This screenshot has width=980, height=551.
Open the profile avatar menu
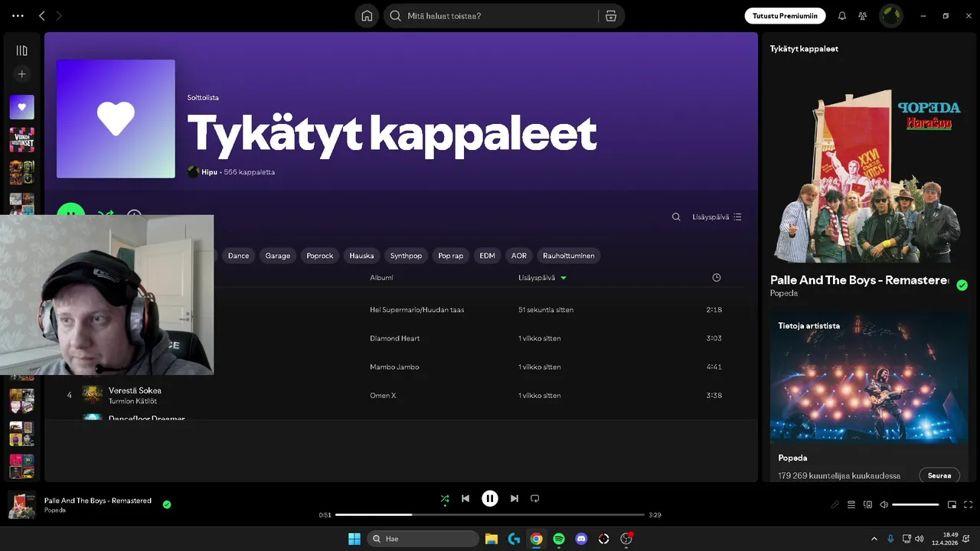tap(890, 16)
